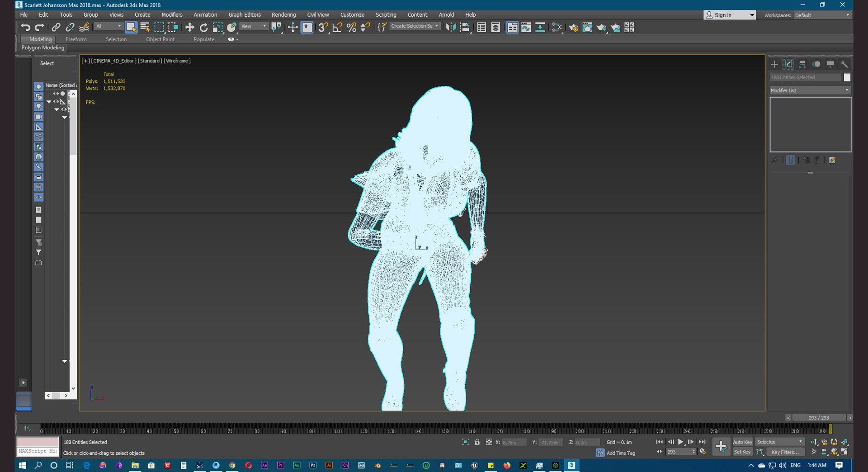Image resolution: width=868 pixels, height=472 pixels.
Task: Click Add Time Tag
Action: (620, 453)
